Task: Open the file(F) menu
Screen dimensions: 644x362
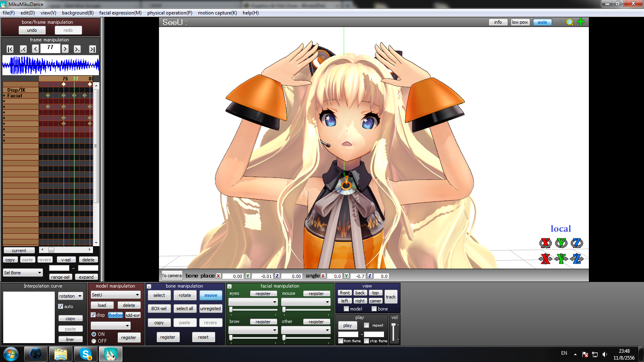Action: click(8, 13)
